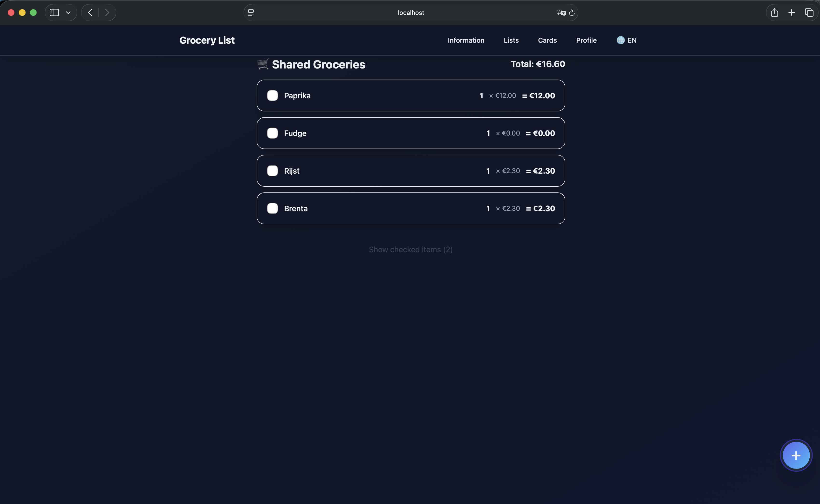Click the globe icon next to EN
This screenshot has height=504, width=820.
click(x=620, y=40)
